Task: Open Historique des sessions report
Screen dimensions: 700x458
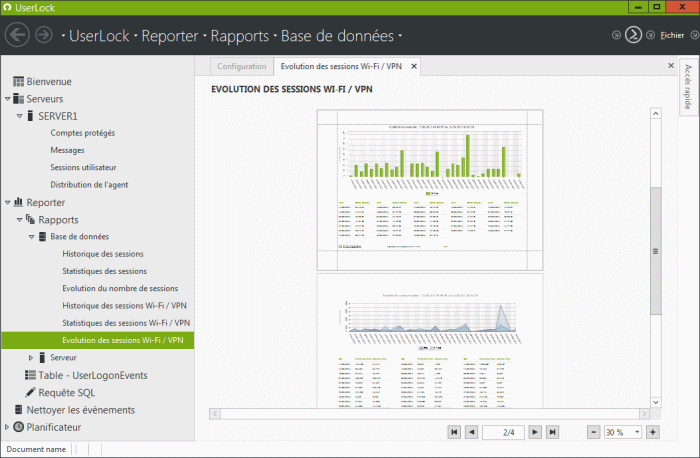Action: point(103,254)
